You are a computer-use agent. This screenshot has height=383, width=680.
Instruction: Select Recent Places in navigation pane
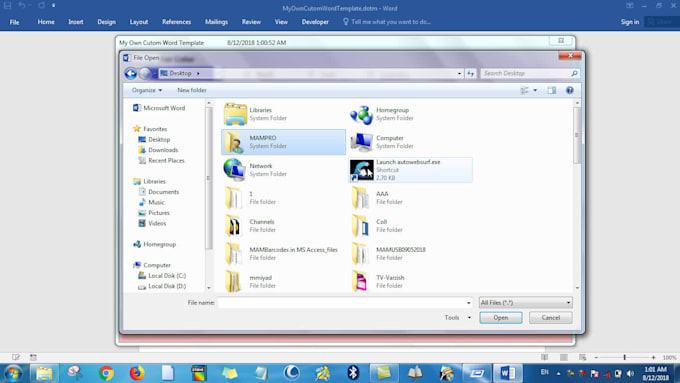tap(161, 160)
